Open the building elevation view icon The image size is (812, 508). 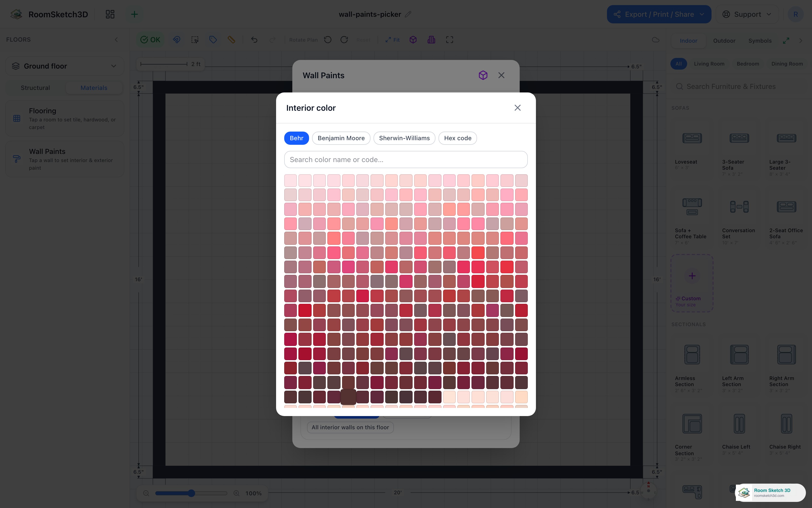coord(431,40)
